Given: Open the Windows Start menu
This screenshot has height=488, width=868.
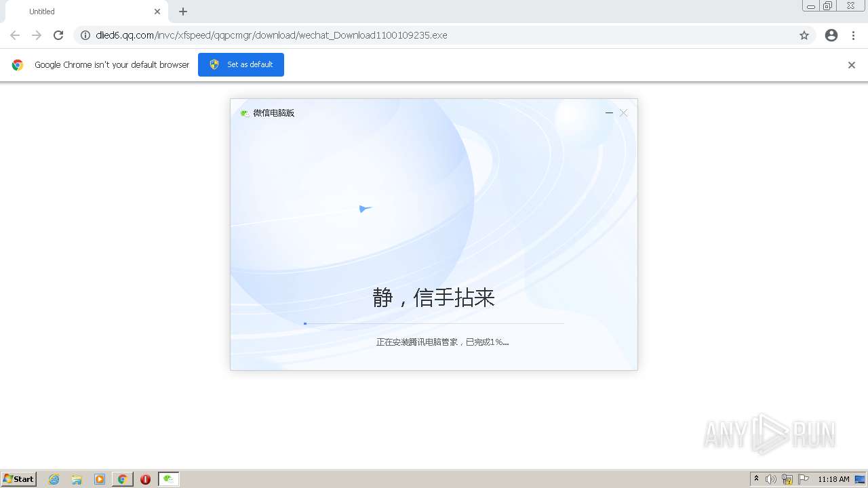Looking at the screenshot, I should tap(19, 479).
